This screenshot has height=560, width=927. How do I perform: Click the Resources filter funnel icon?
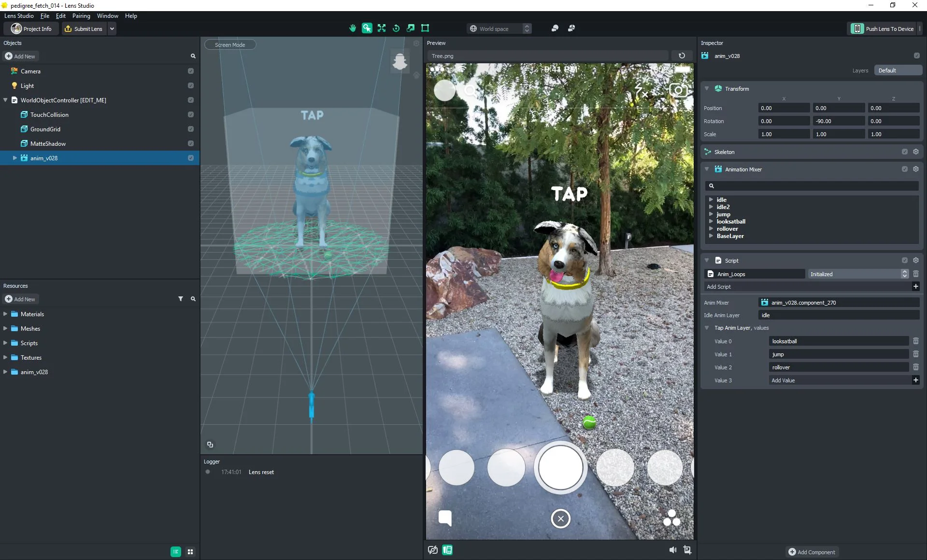click(181, 299)
